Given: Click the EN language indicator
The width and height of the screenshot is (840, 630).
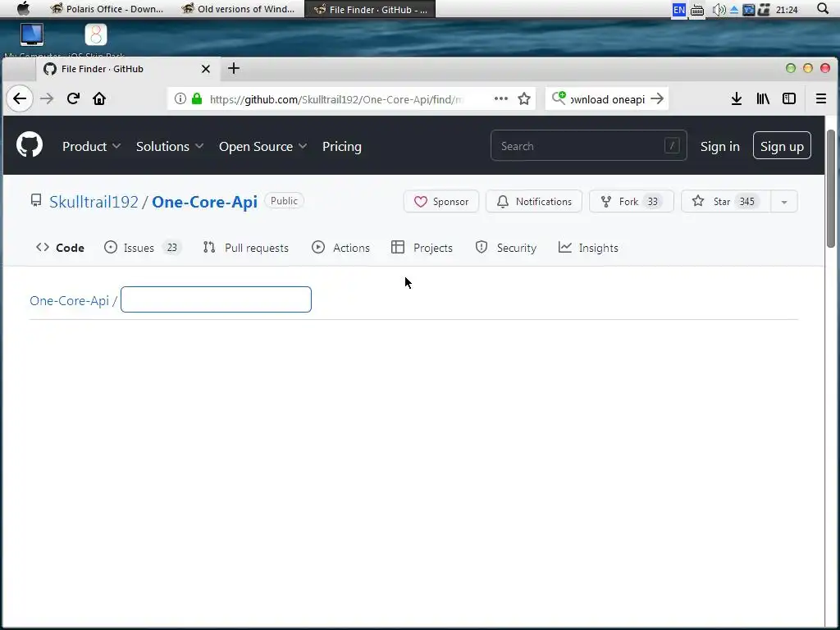Looking at the screenshot, I should [x=678, y=9].
